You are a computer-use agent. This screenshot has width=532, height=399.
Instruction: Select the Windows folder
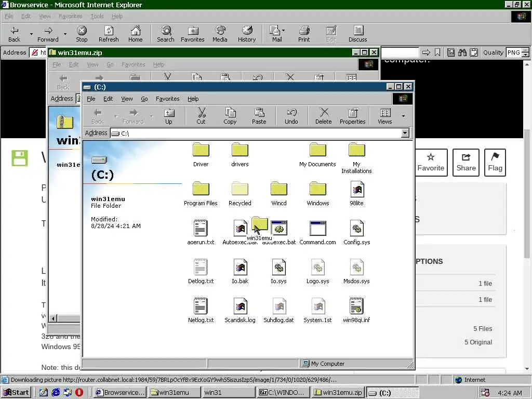tap(318, 194)
